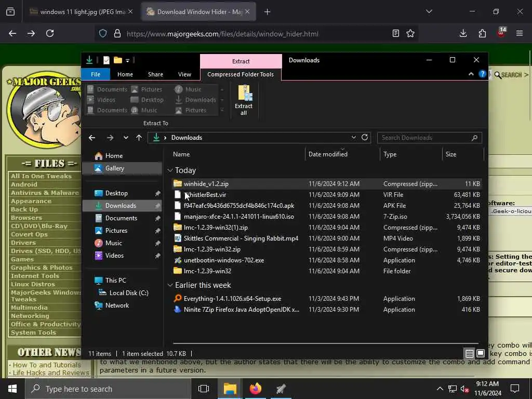Expand address bar history dropdown
Screen dimensions: 532x399
click(x=353, y=137)
